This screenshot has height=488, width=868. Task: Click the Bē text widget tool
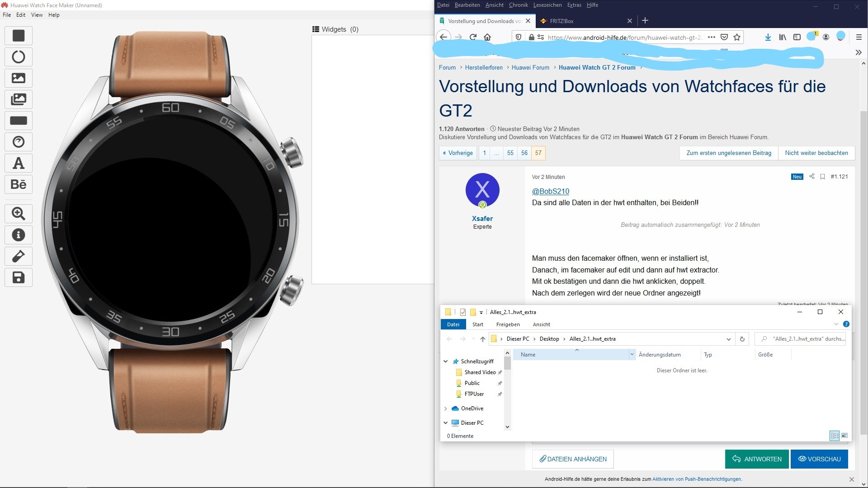click(x=19, y=184)
